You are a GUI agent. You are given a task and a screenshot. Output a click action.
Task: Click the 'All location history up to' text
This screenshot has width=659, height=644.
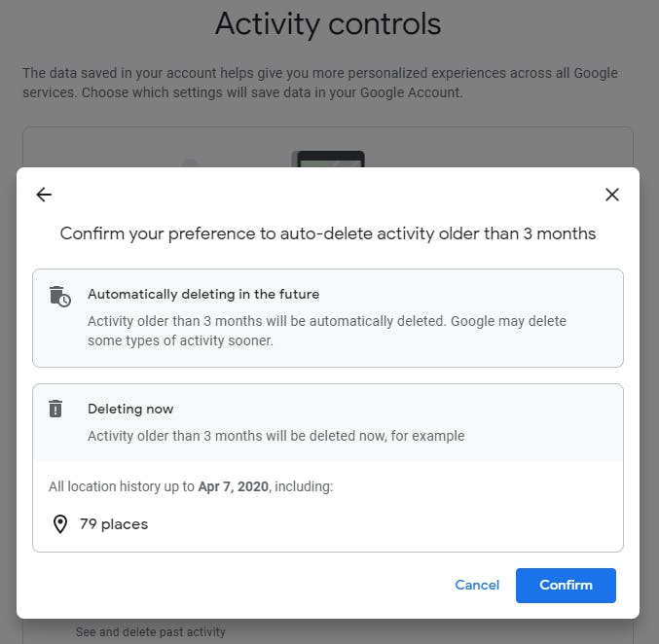pos(122,486)
